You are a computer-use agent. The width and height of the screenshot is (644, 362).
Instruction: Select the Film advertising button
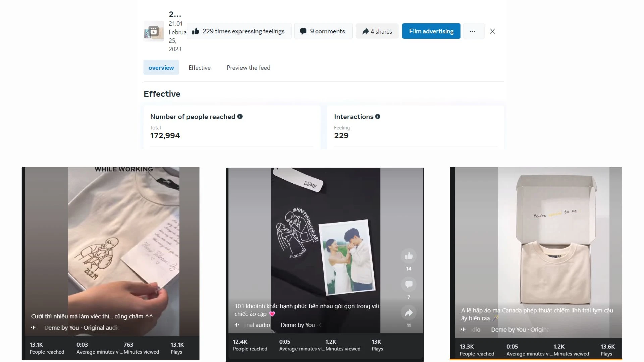pos(431,31)
